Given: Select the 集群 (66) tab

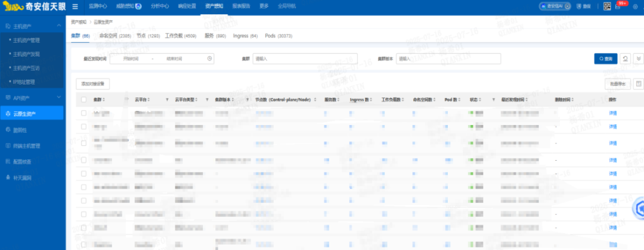Looking at the screenshot, I should 80,36.
